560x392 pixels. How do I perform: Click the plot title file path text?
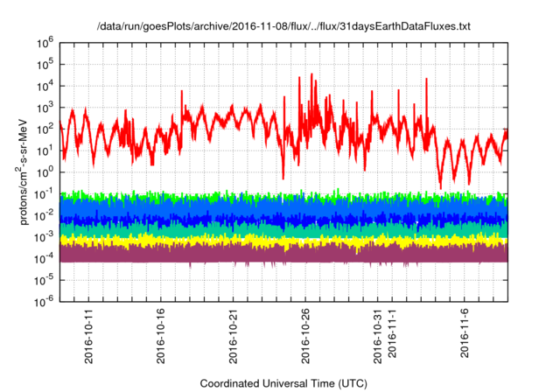coord(283,28)
